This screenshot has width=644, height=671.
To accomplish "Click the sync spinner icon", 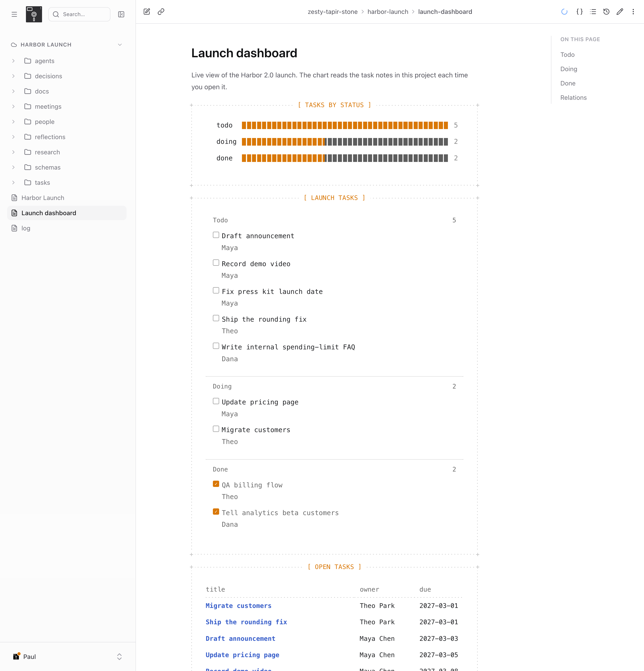I will click(x=564, y=12).
